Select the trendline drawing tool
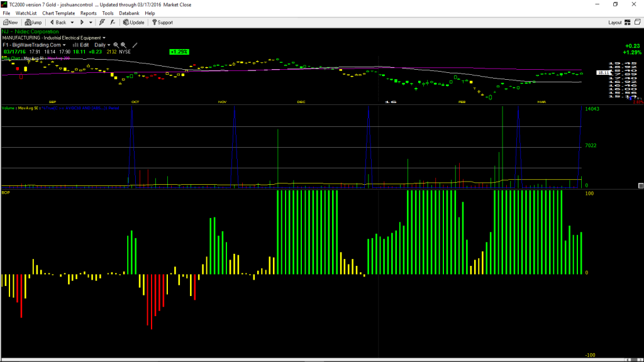644x362 pixels. click(135, 45)
